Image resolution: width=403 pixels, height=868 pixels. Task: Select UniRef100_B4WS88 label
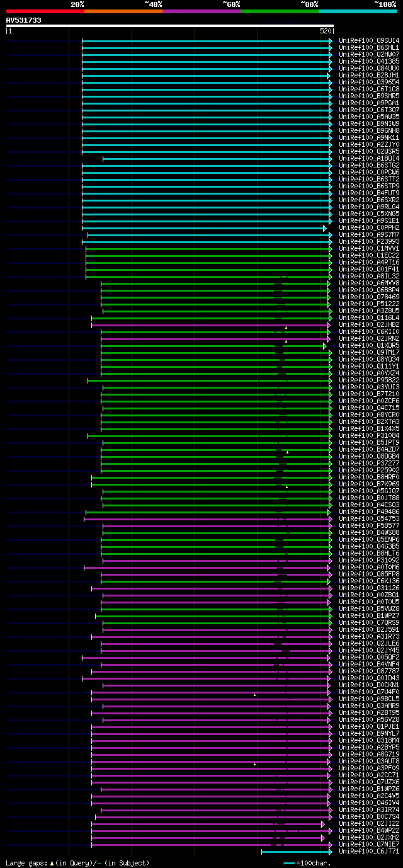(x=369, y=532)
